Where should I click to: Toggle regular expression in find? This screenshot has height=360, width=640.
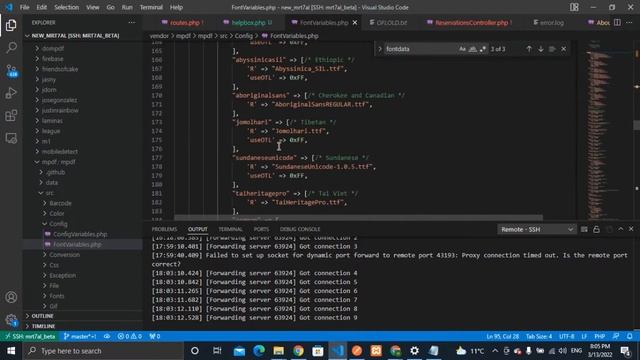(482, 49)
